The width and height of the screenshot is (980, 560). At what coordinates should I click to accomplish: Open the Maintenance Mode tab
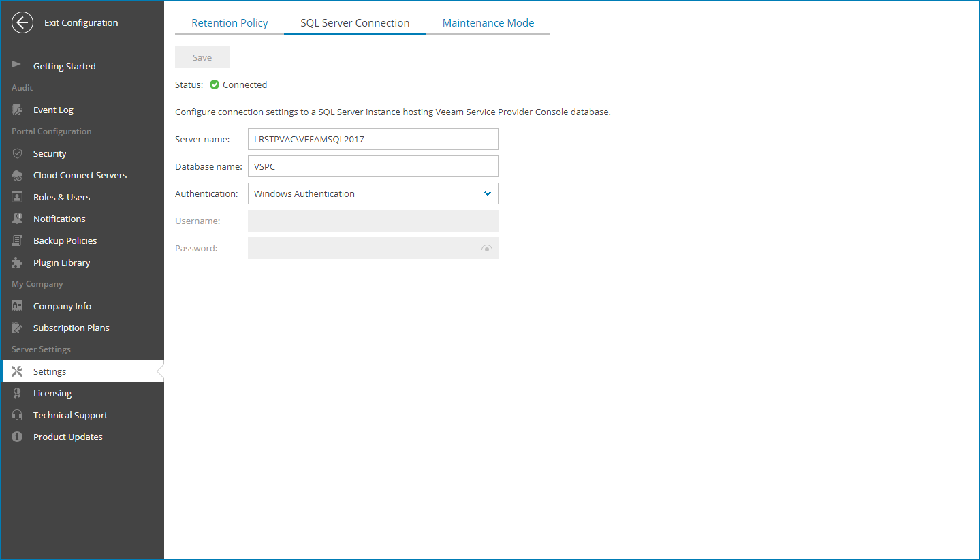pyautogui.click(x=488, y=22)
